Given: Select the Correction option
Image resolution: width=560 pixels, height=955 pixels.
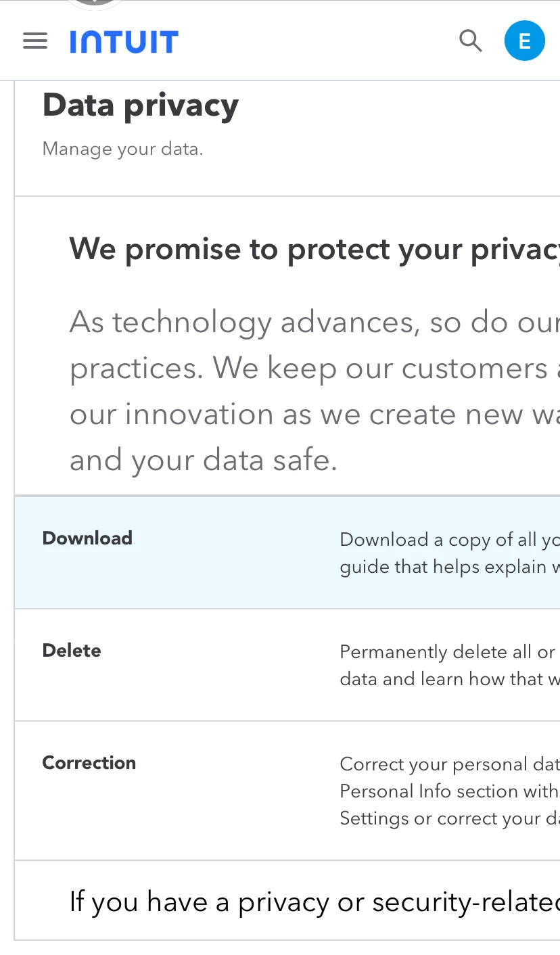Looking at the screenshot, I should (x=89, y=763).
